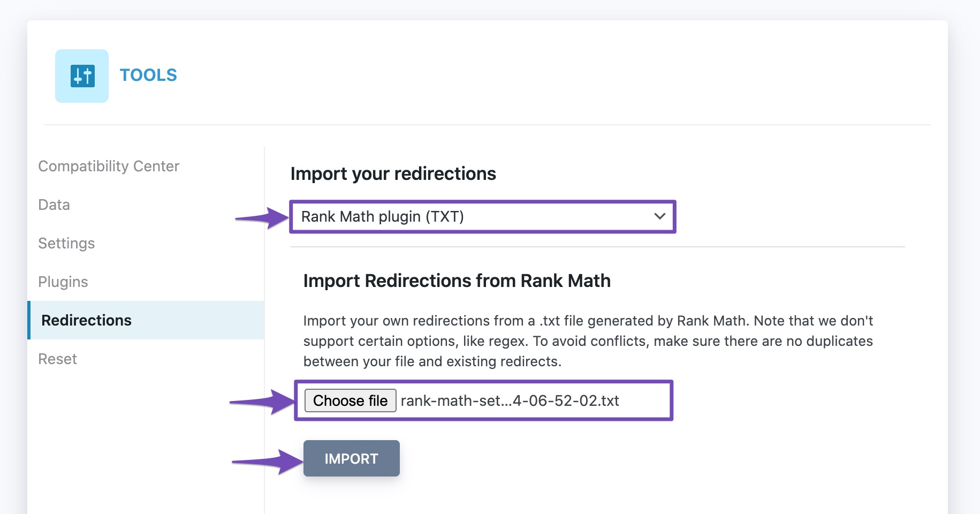Switch to the Data tab
Image resolution: width=980 pixels, height=514 pixels.
(54, 205)
